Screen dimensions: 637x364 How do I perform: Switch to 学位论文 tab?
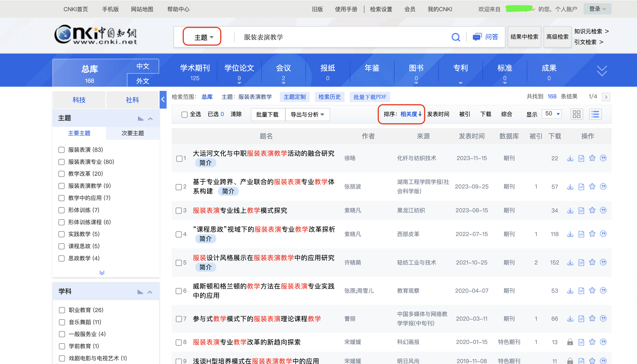[x=239, y=72]
